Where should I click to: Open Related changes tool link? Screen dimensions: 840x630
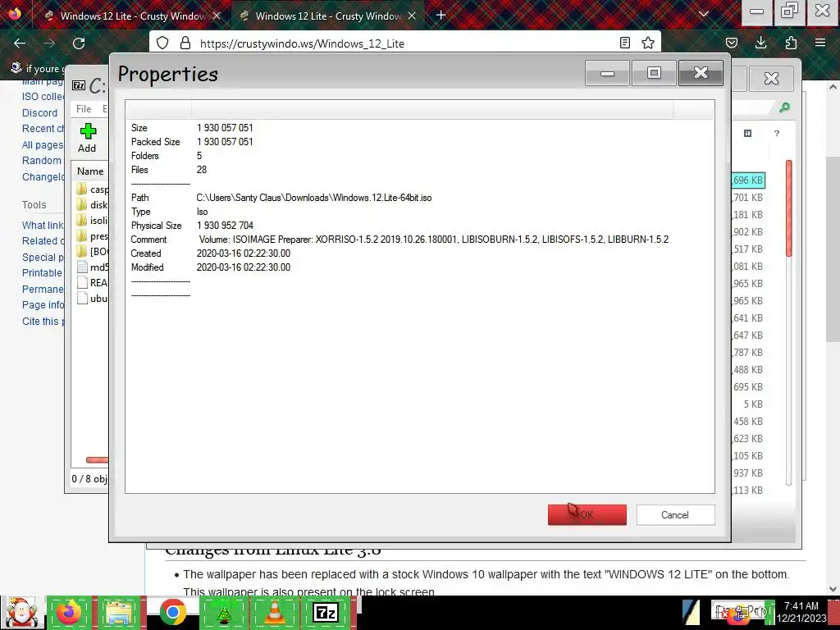coord(43,241)
